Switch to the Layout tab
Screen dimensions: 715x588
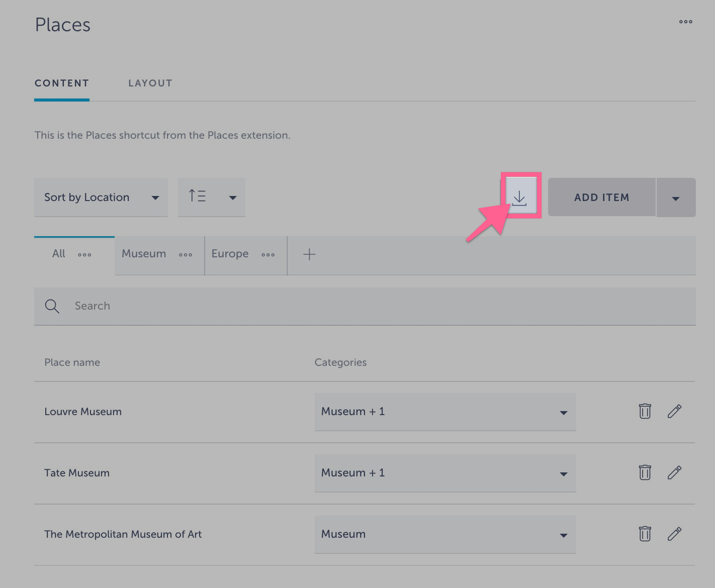click(x=150, y=83)
